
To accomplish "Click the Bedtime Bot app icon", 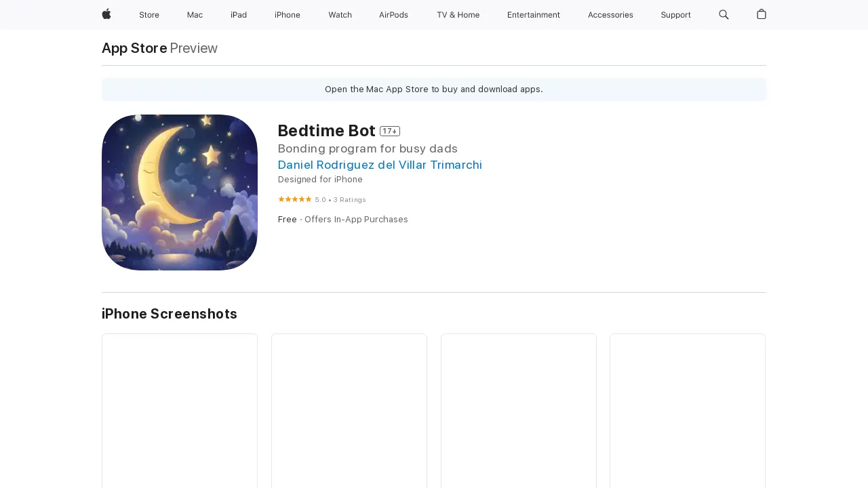I will click(179, 192).
